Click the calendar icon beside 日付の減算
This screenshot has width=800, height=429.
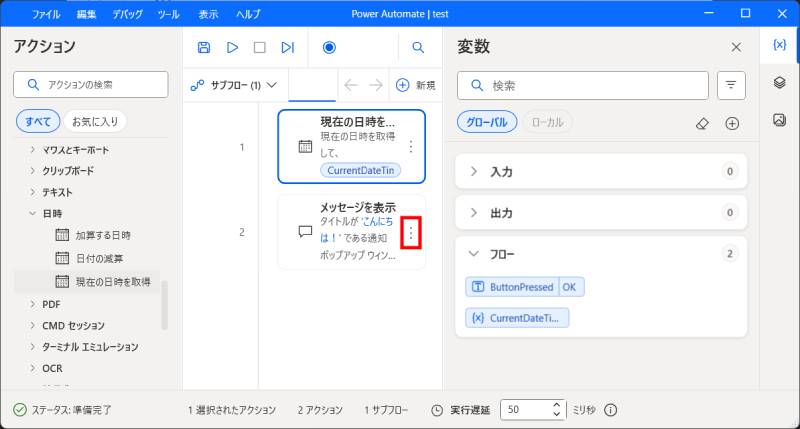[62, 258]
